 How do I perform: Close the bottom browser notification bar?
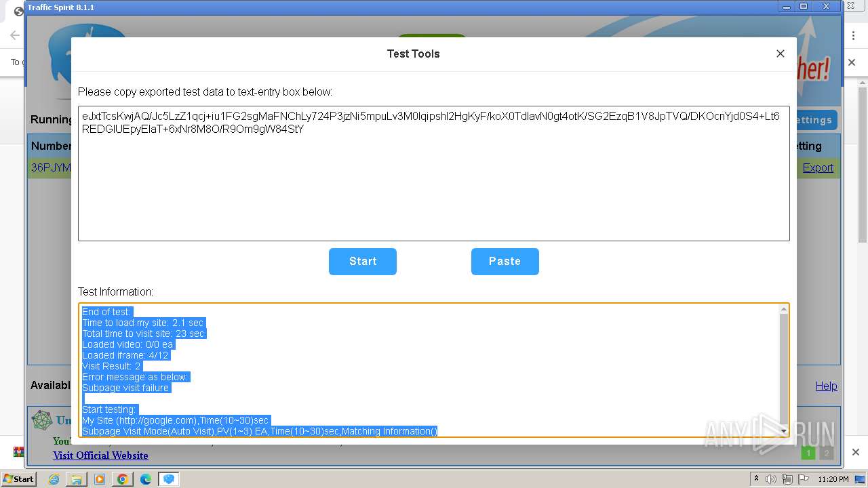pyautogui.click(x=856, y=452)
